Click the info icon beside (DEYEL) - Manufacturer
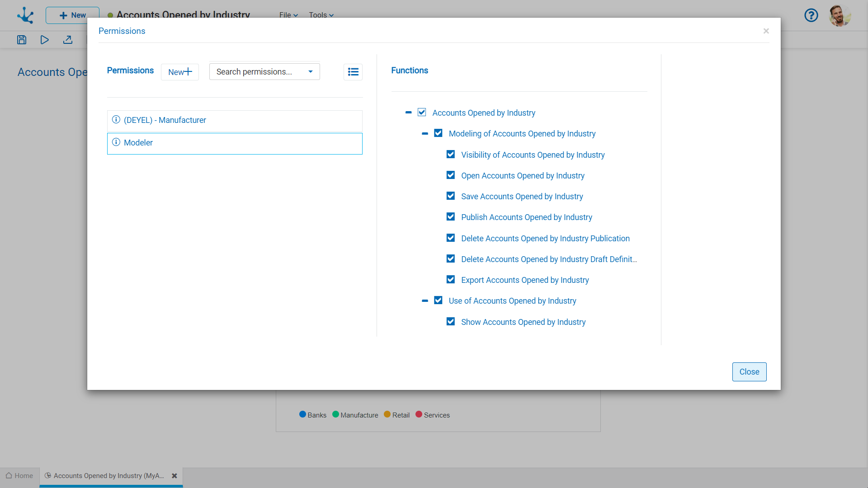 click(116, 120)
